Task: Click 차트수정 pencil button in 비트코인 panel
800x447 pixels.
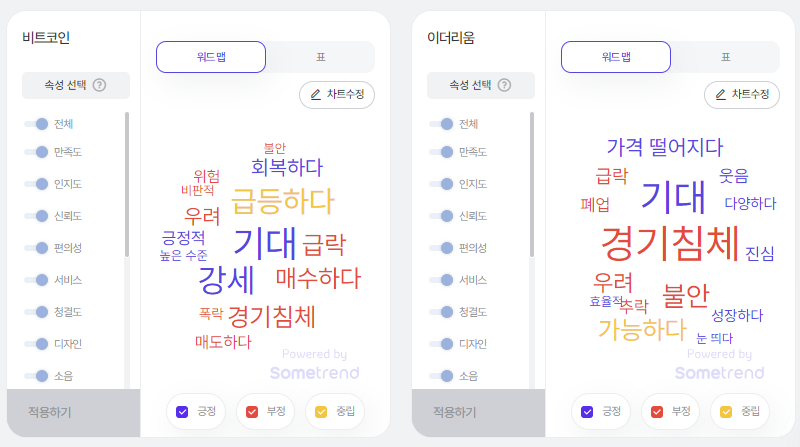Action: [337, 94]
